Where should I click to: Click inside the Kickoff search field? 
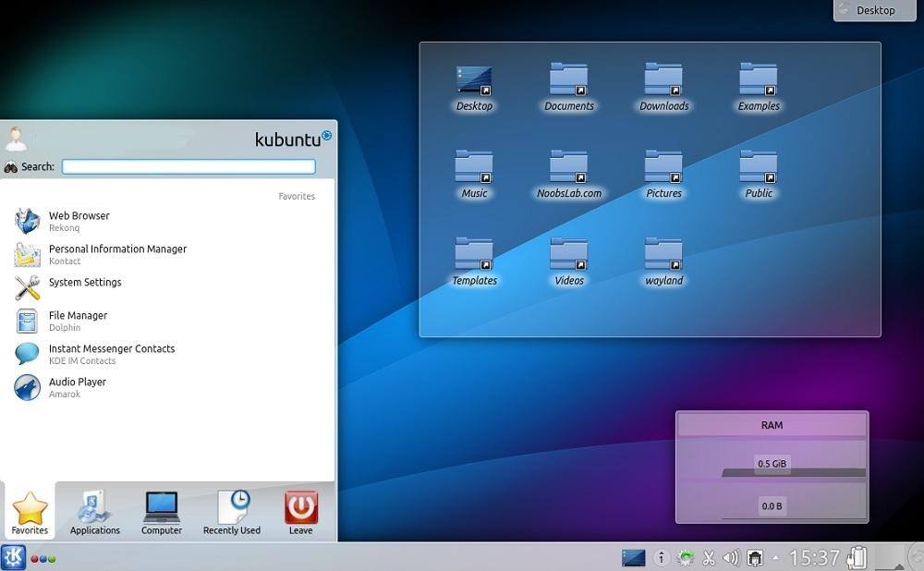tap(188, 166)
